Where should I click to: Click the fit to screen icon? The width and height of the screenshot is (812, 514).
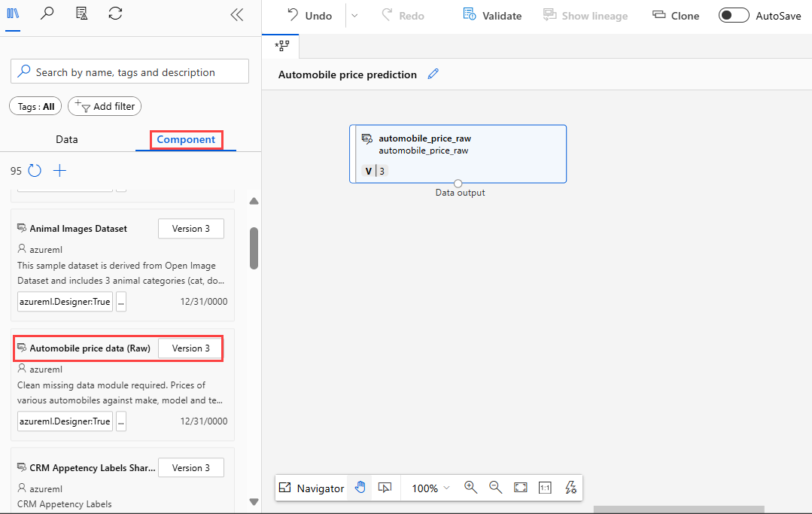click(x=520, y=488)
